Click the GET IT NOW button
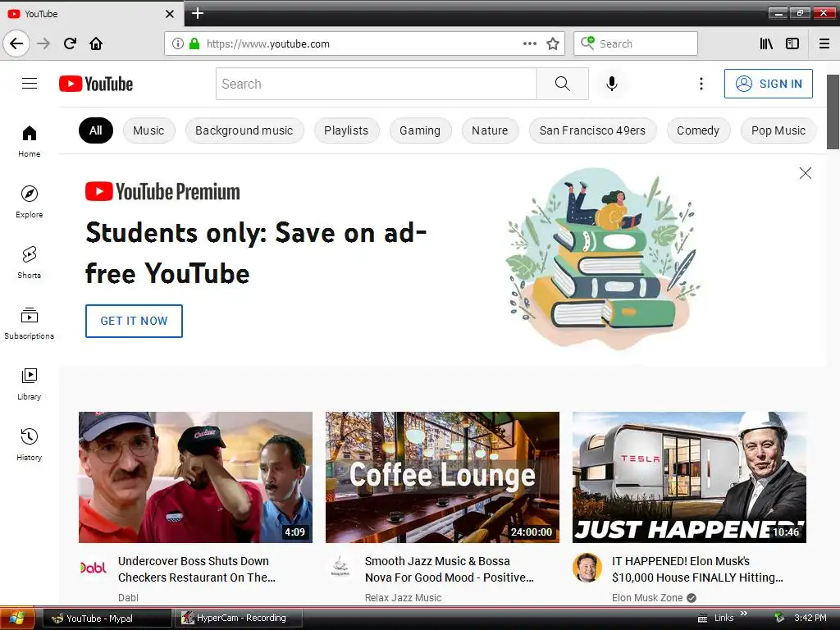840x630 pixels. pyautogui.click(x=134, y=321)
